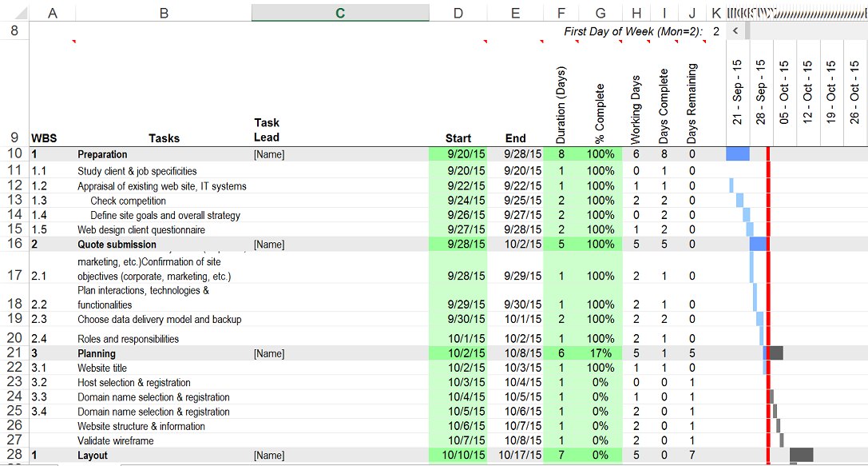868x466 pixels.
Task: Select column C header
Action: pos(340,13)
